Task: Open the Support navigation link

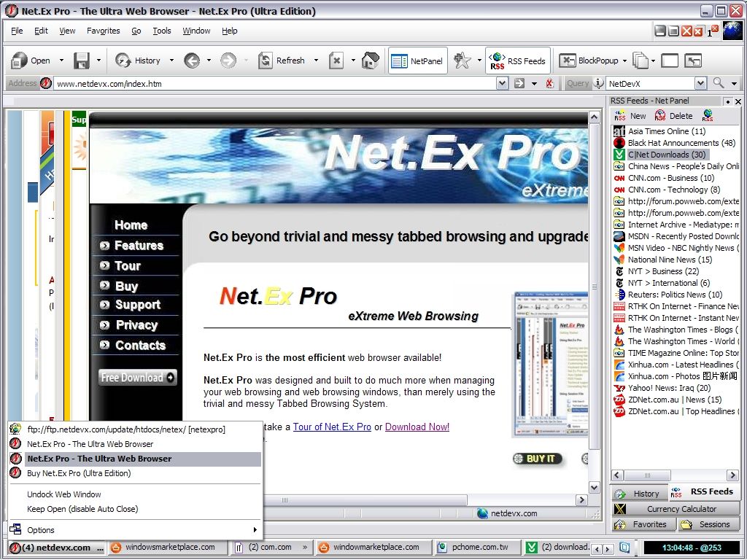Action: click(138, 305)
